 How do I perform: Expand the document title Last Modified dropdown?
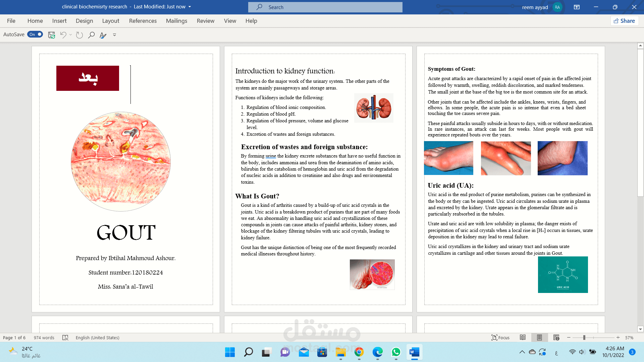(190, 7)
